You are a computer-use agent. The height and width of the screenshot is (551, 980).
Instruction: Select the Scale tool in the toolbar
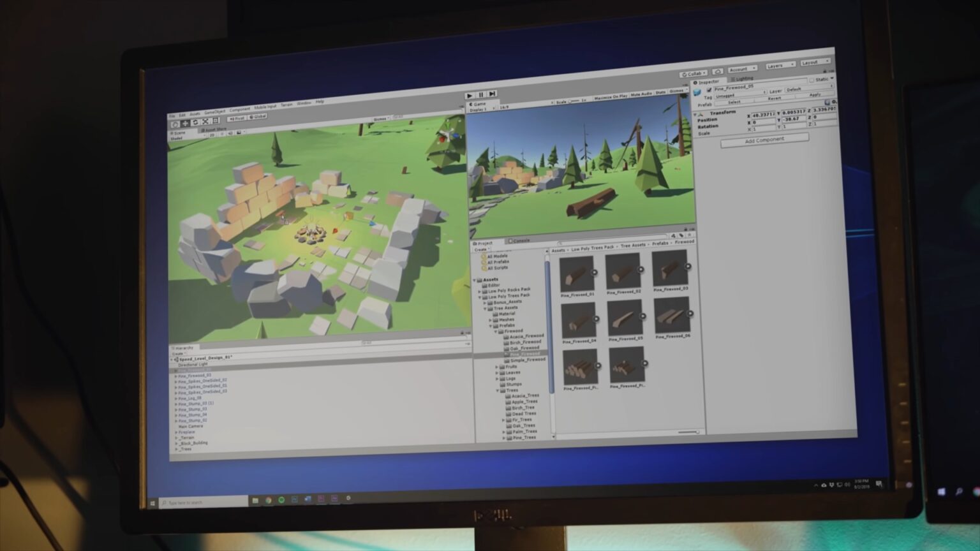tap(205, 122)
